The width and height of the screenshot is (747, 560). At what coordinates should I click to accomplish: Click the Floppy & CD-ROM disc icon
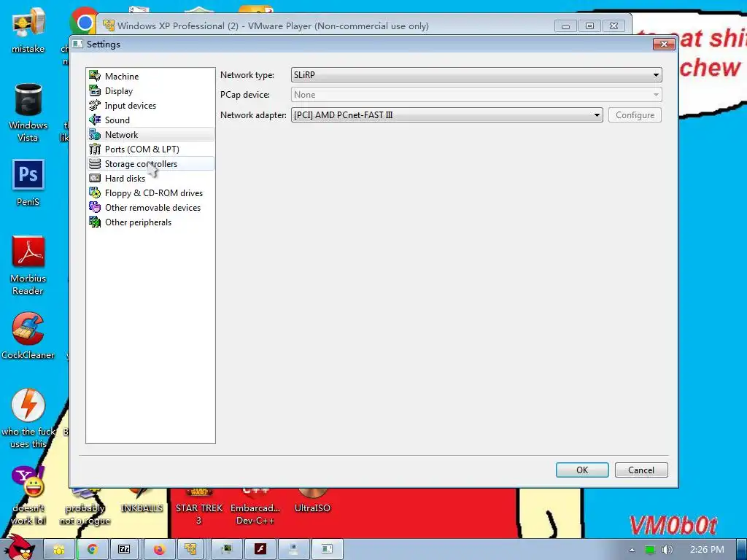pos(95,192)
